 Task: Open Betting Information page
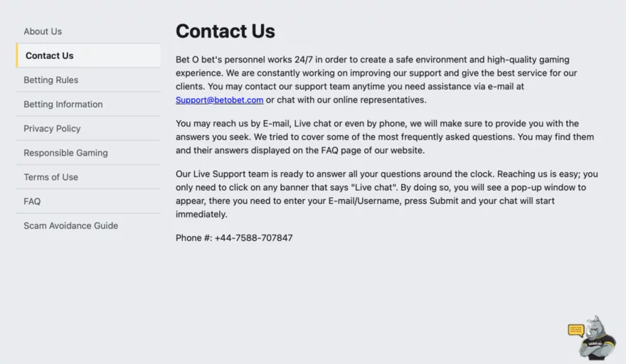click(87, 105)
